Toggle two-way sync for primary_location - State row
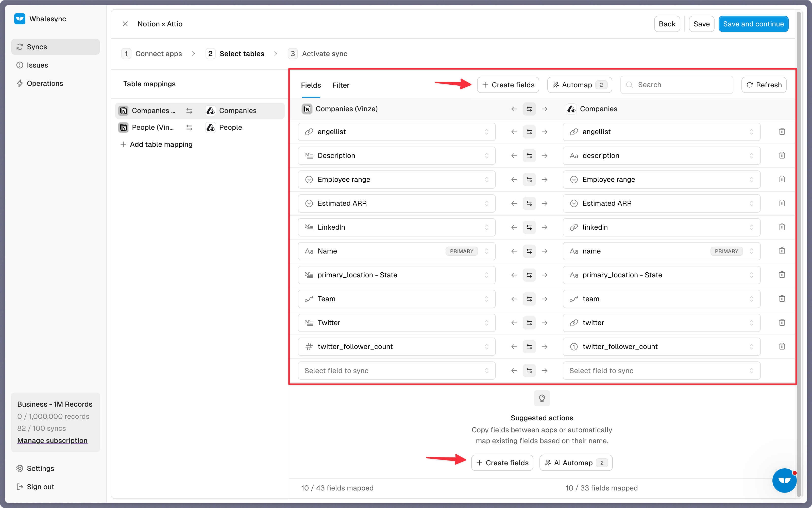Screen dimensions: 812x508 click(x=529, y=275)
